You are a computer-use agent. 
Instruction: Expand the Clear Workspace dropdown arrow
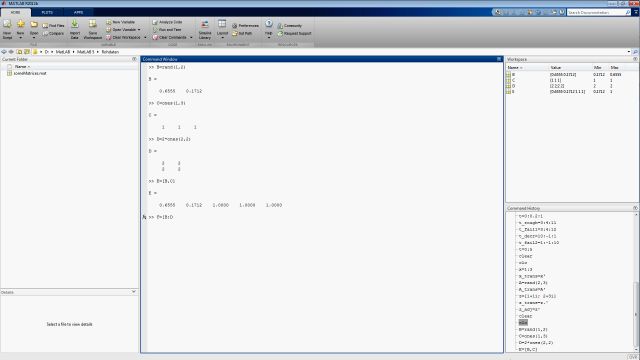coord(145,38)
